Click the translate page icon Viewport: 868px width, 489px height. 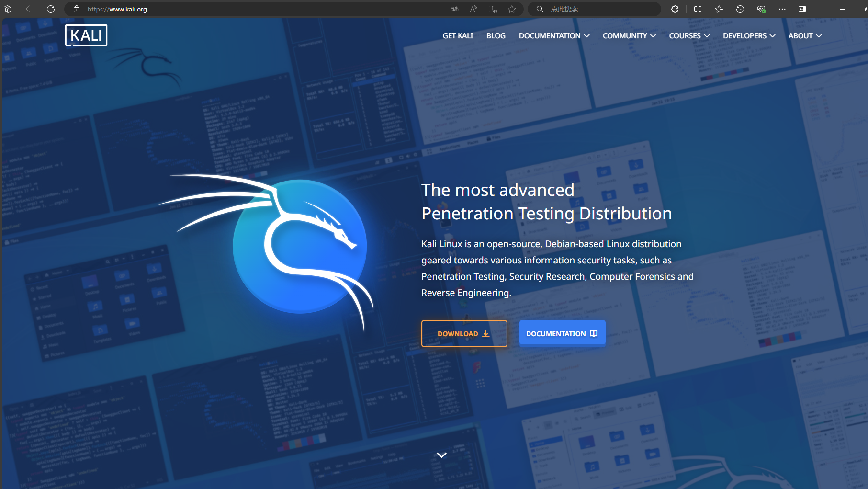pyautogui.click(x=454, y=9)
